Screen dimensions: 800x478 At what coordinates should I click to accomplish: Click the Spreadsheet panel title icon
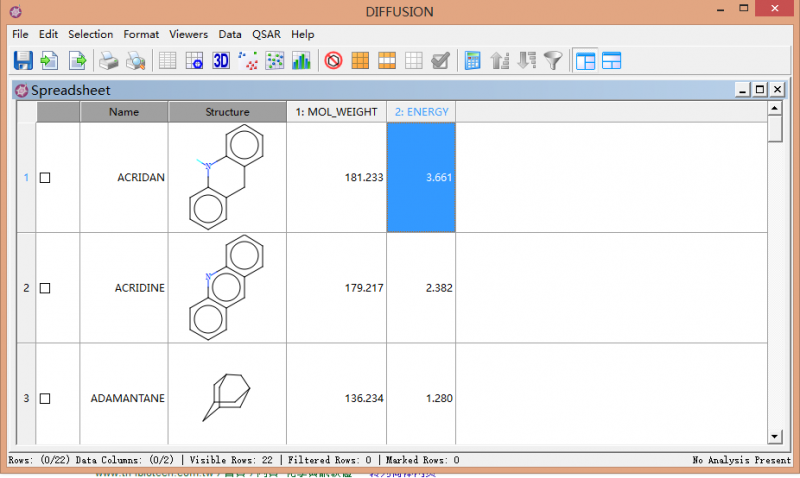pos(21,91)
